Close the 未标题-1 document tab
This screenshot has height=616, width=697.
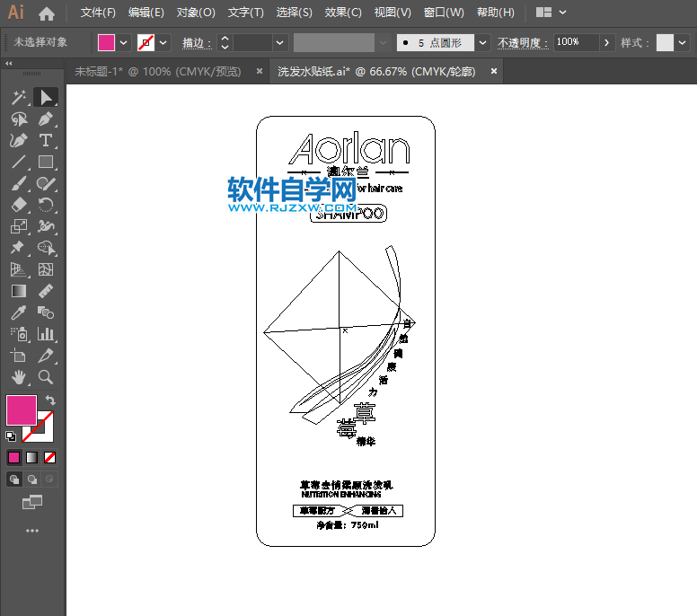(x=260, y=71)
